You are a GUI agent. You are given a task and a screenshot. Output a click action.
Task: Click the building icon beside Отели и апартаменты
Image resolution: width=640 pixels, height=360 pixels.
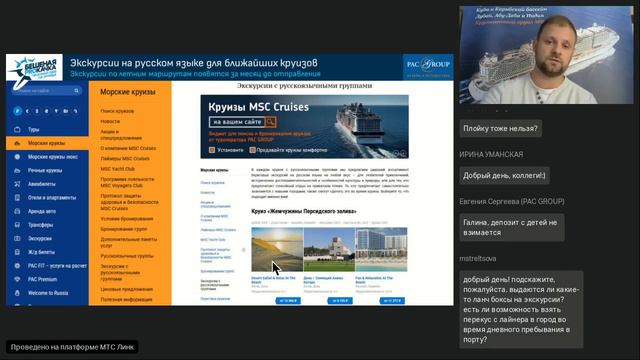pos(17,198)
